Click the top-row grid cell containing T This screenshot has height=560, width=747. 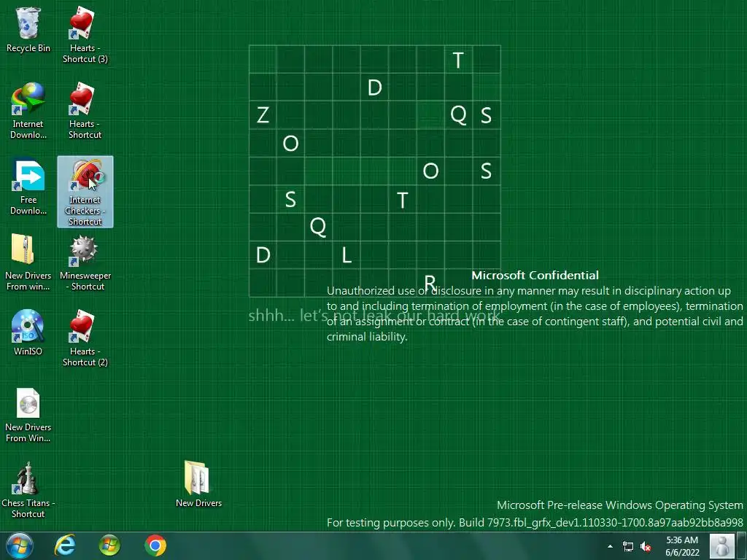tap(458, 59)
